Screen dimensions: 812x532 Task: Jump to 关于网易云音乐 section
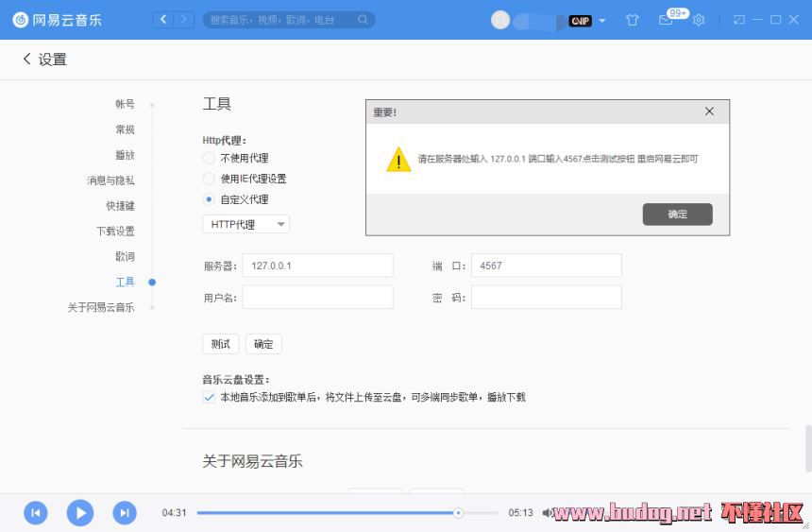click(101, 307)
